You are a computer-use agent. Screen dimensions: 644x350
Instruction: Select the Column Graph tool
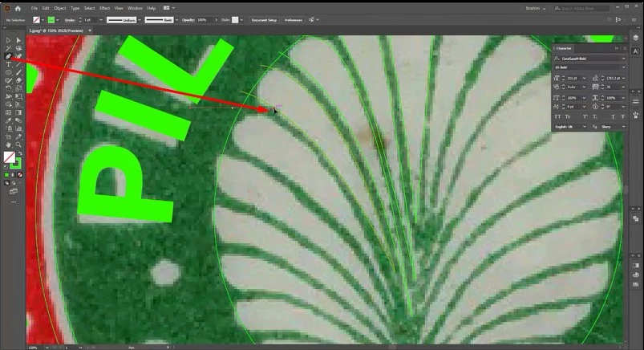(x=18, y=128)
